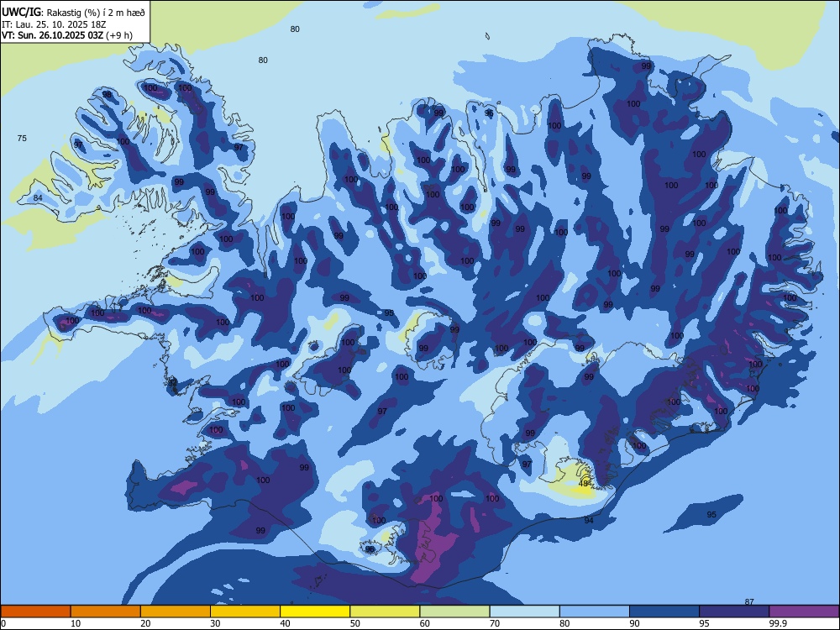Click the '48' value in the yellow patch

[584, 483]
